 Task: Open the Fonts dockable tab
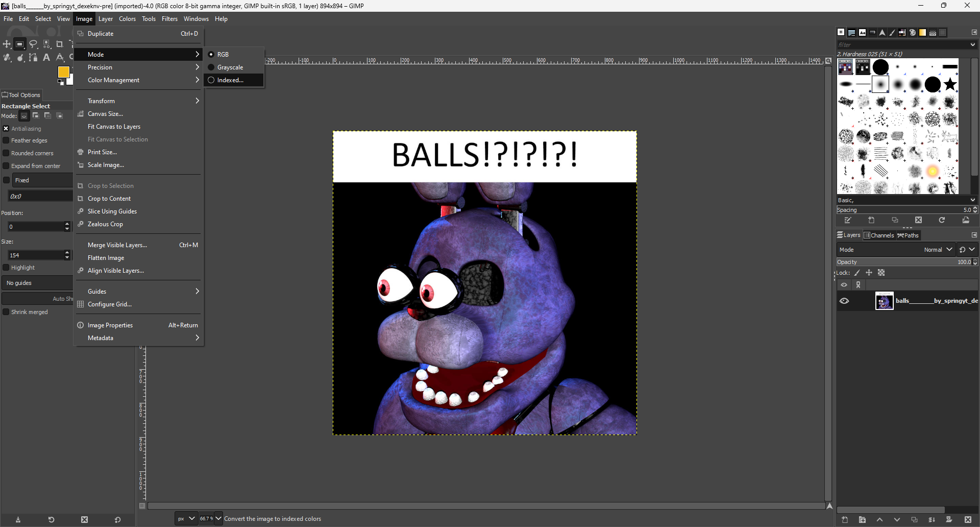(862, 32)
